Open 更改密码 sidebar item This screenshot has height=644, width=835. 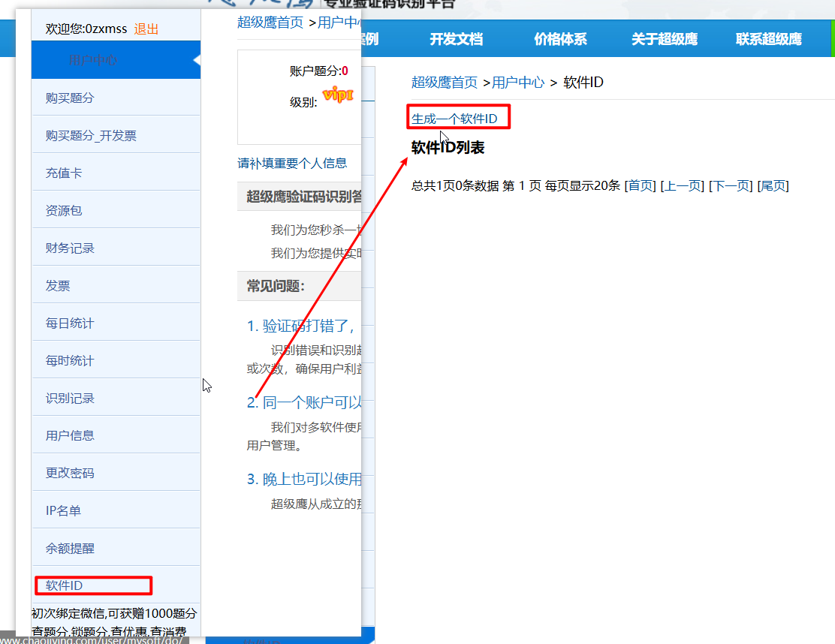coord(70,474)
